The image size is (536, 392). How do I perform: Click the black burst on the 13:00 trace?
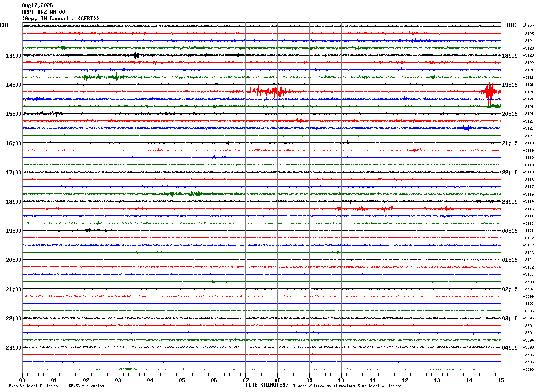(x=135, y=55)
